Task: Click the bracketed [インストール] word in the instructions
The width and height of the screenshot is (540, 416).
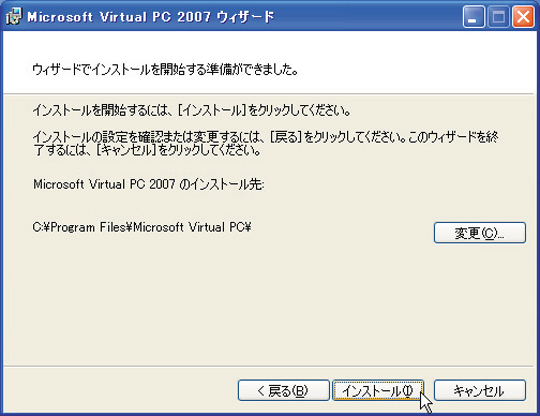Action: [x=211, y=111]
